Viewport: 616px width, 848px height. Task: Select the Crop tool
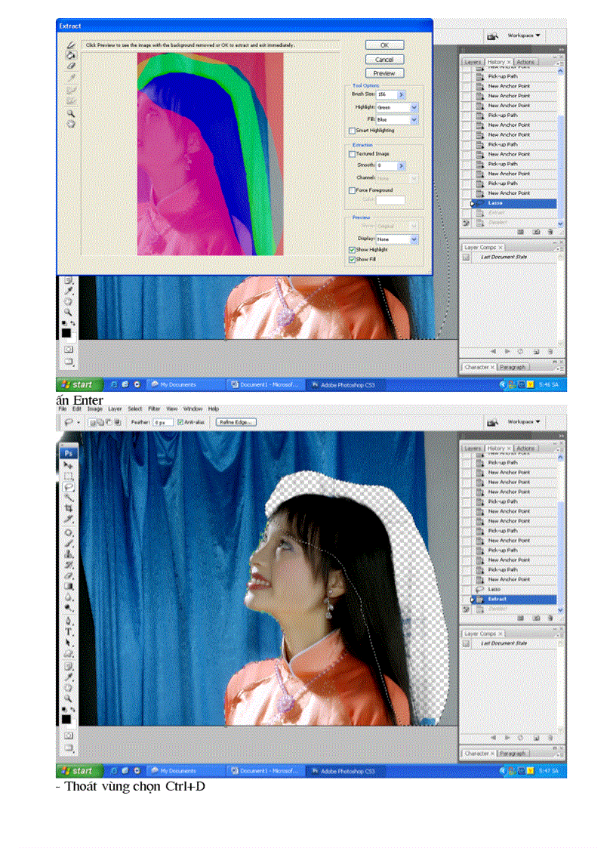68,507
